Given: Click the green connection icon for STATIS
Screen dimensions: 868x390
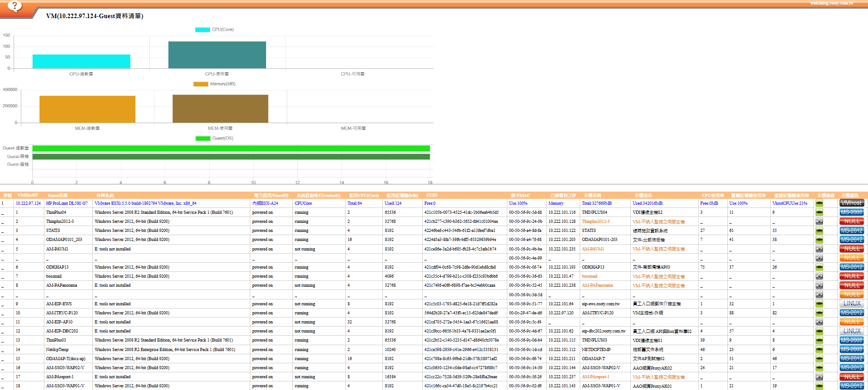Looking at the screenshot, I should coord(819,231).
